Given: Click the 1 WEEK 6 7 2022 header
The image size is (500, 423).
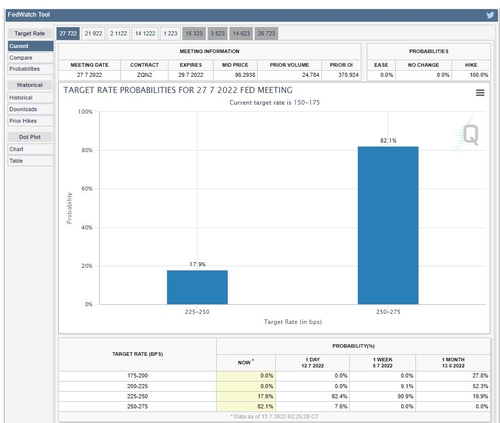Looking at the screenshot, I should (x=383, y=363).
